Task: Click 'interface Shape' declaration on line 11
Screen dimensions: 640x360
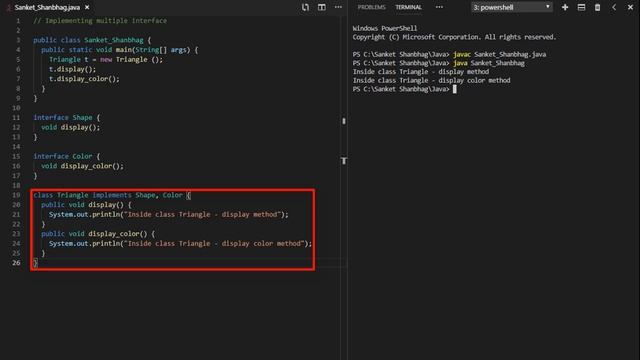Action: click(x=63, y=118)
